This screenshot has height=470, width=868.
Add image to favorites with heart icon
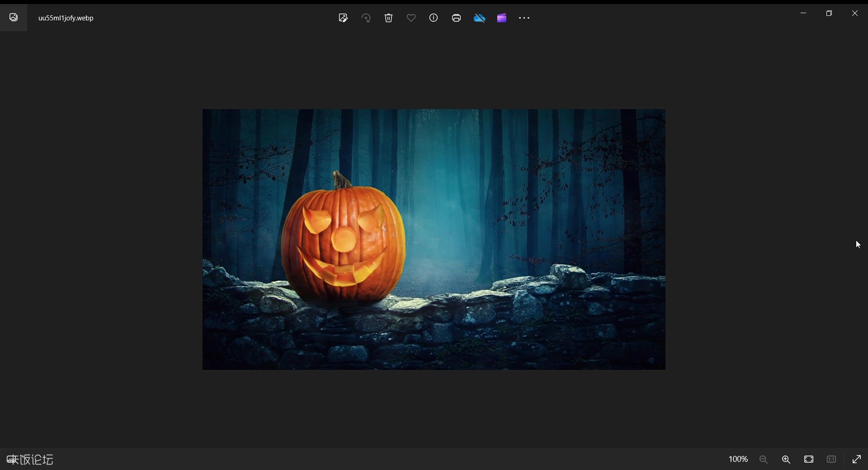(x=411, y=18)
